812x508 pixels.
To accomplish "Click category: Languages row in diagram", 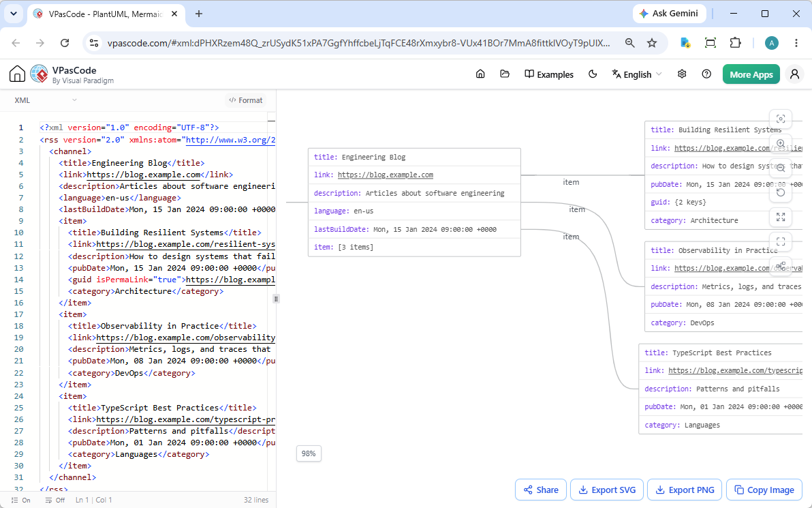I will [x=720, y=425].
